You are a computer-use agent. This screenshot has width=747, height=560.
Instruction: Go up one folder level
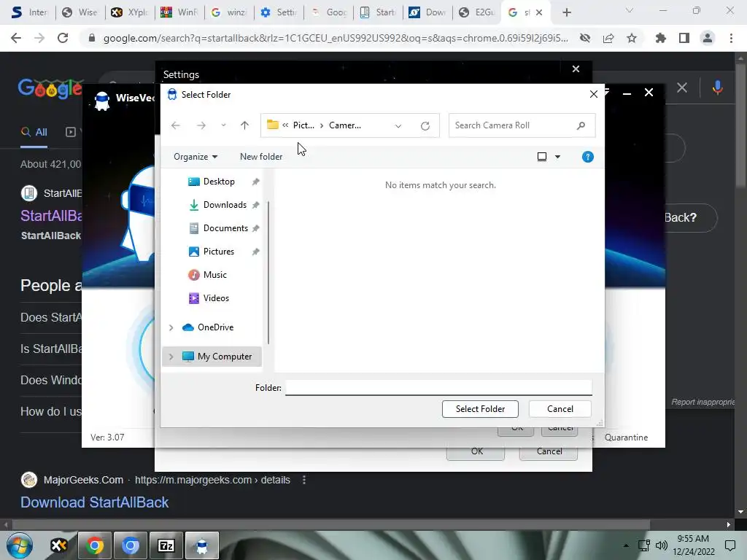[244, 125]
